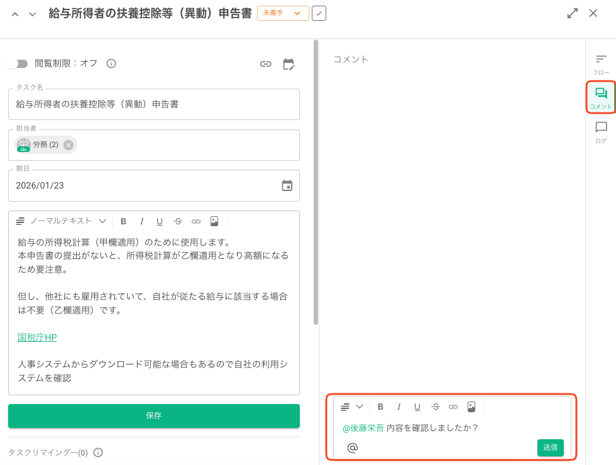Open the due date calendar picker
This screenshot has height=465, width=616.
click(287, 186)
